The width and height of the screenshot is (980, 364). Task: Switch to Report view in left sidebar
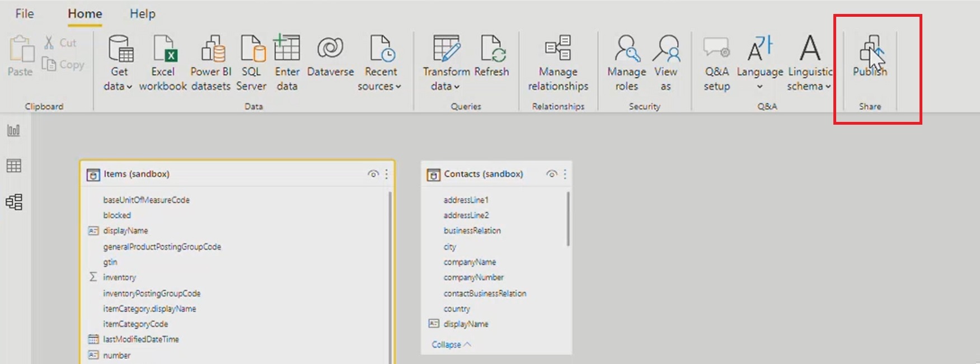point(14,131)
